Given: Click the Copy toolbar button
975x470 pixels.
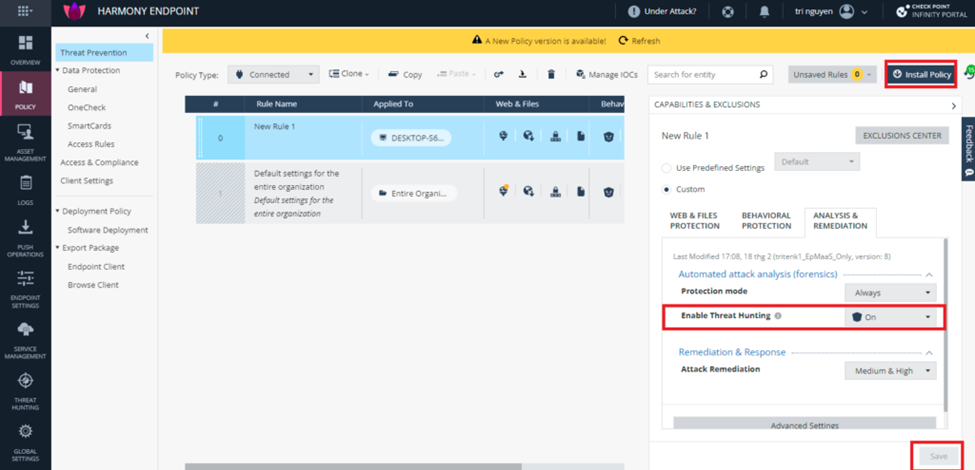Looking at the screenshot, I should tap(405, 75).
